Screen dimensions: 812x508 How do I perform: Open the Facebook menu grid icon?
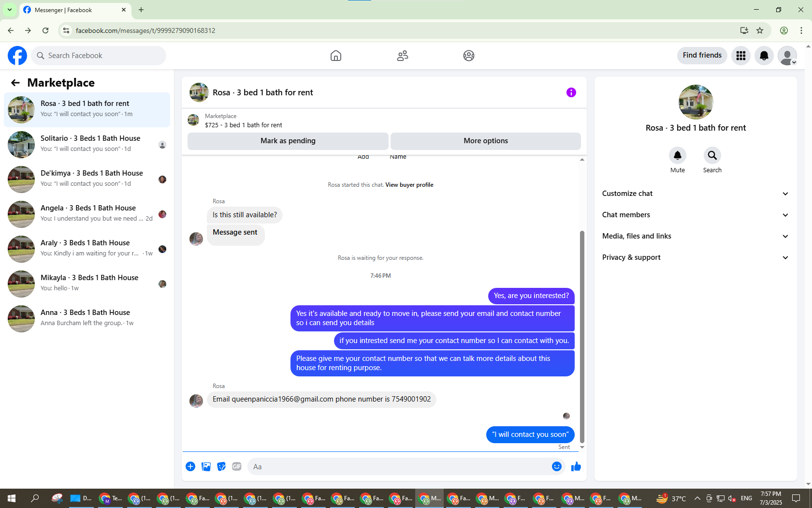pyautogui.click(x=741, y=56)
